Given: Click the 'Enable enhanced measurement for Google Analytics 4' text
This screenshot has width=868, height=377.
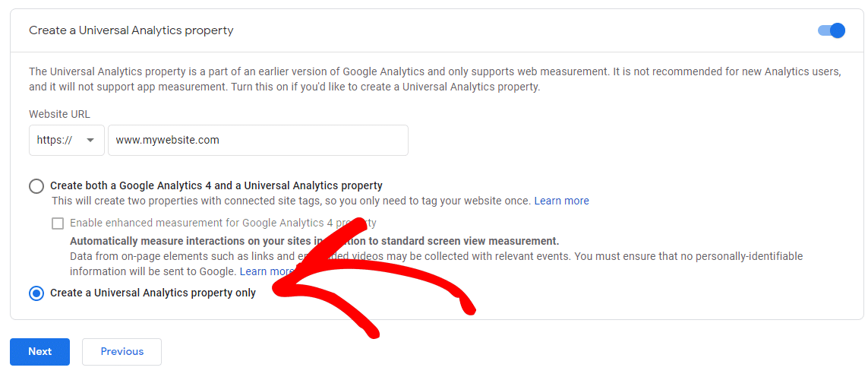Looking at the screenshot, I should coord(223,223).
